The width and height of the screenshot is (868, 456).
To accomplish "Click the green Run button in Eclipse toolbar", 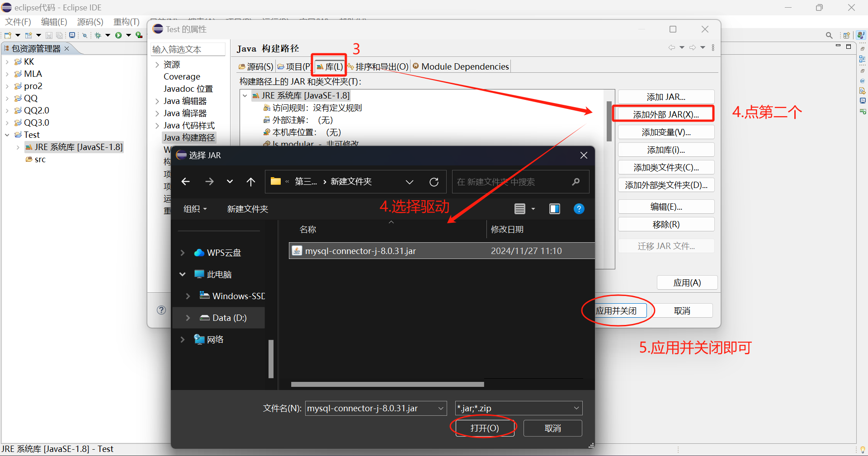I will tap(118, 35).
